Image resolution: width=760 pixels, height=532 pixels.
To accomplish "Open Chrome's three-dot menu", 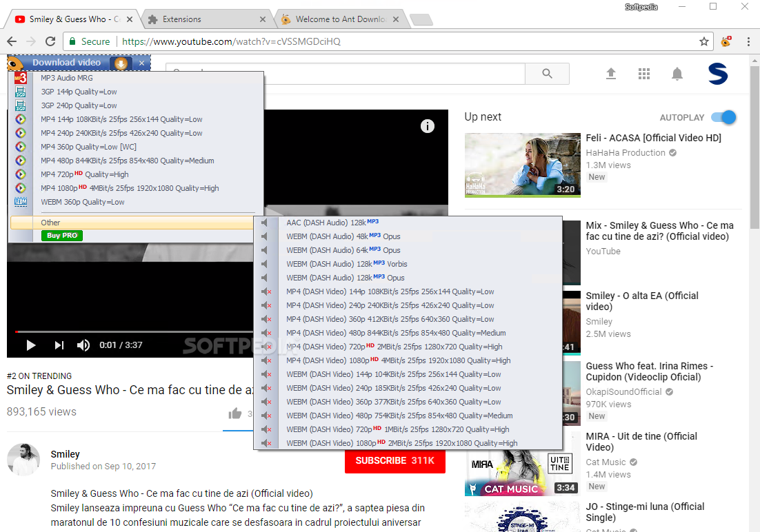I will point(748,41).
